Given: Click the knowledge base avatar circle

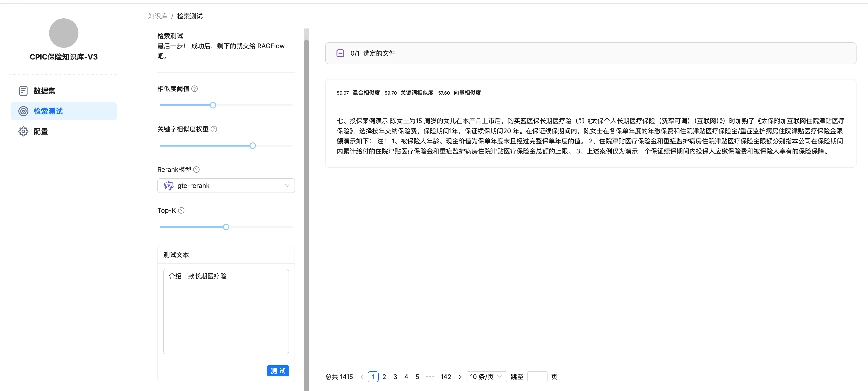Looking at the screenshot, I should click(64, 33).
